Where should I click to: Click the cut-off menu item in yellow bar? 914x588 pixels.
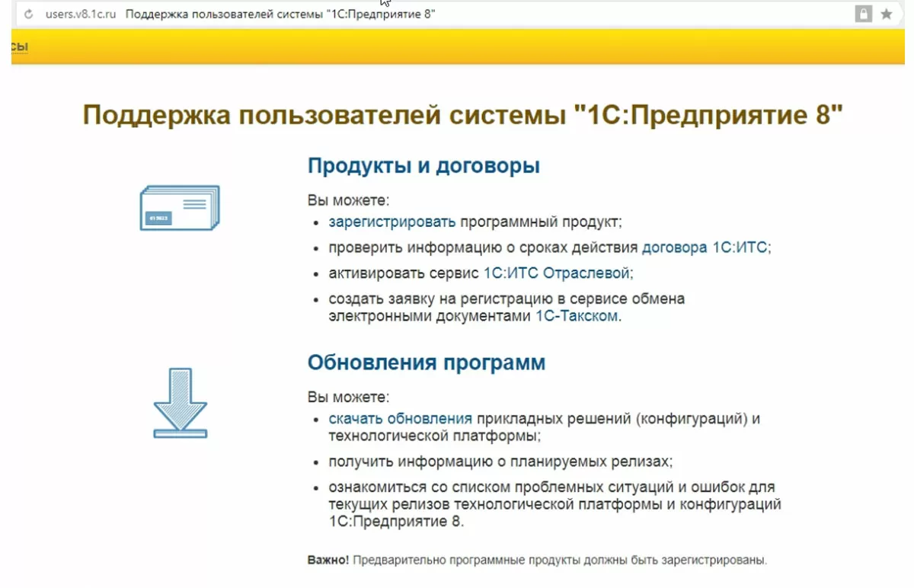[20, 47]
